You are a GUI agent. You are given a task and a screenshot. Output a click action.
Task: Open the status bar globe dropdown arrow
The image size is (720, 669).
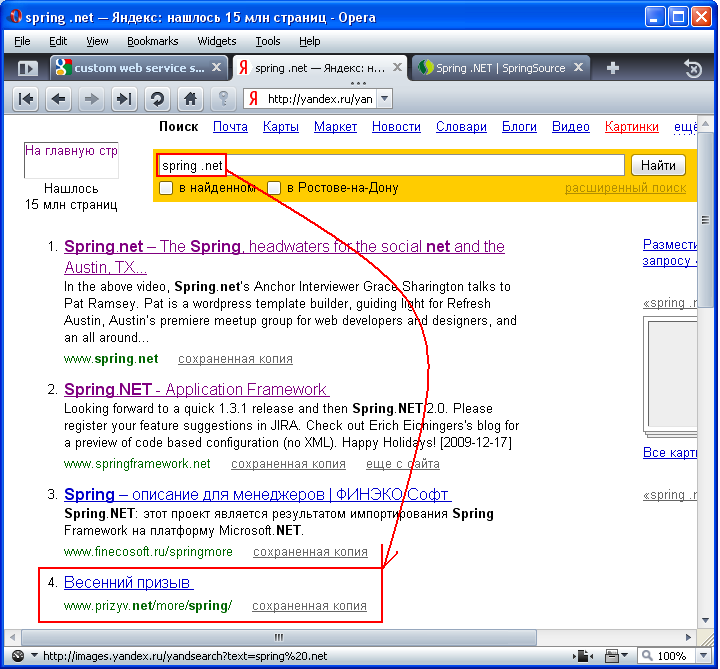[34, 656]
